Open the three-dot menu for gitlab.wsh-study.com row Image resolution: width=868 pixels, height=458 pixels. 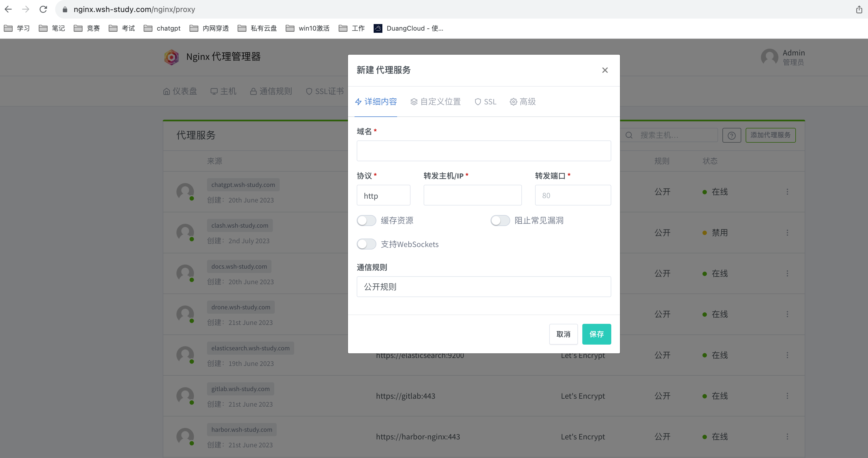tap(787, 396)
